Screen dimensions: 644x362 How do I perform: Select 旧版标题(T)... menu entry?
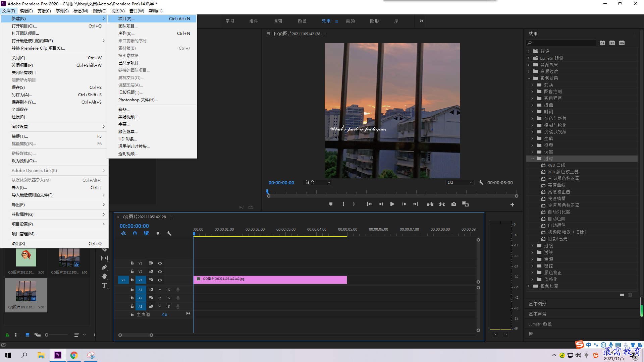(152, 93)
